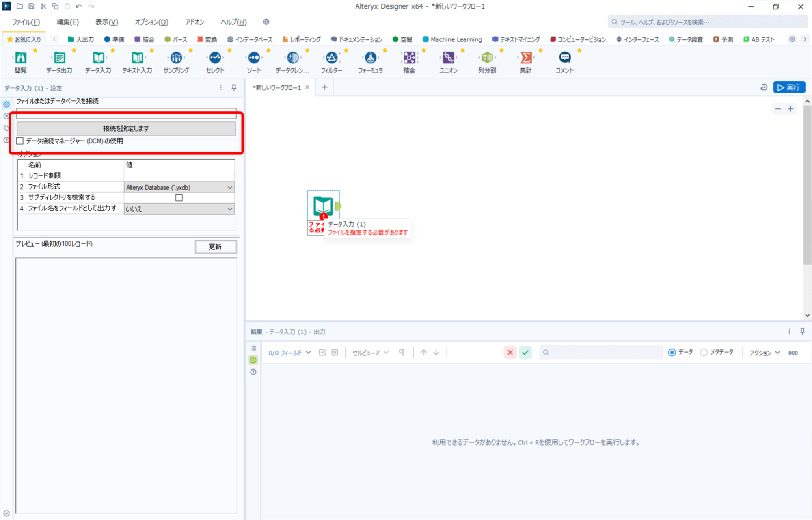Switch to the 準備 tool category

coord(114,39)
